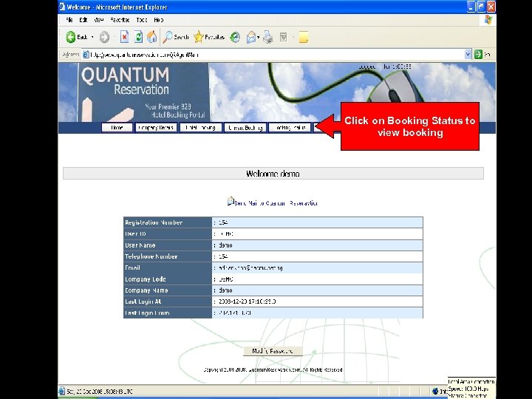
Task: Click the Windows flag logo throbber
Action: tap(488, 20)
